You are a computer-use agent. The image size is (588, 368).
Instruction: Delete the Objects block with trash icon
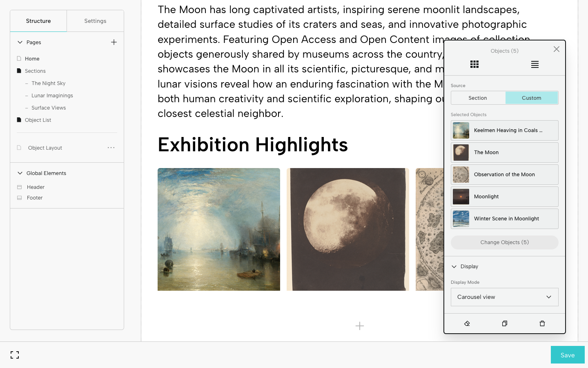542,323
